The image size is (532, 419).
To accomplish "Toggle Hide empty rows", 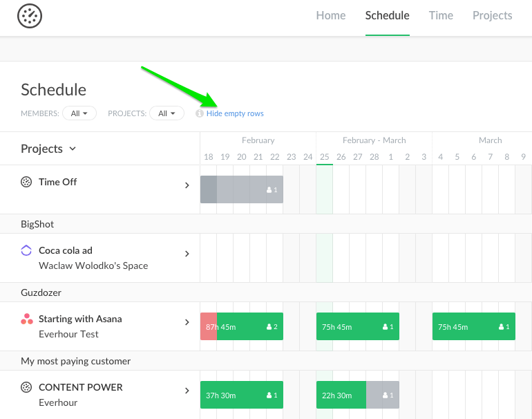I will coord(235,113).
